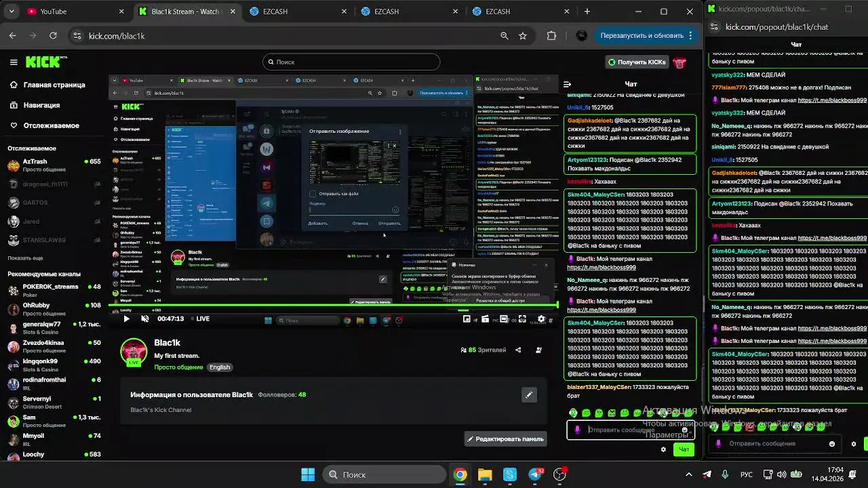Click the Получить KICKs button

pyautogui.click(x=637, y=62)
